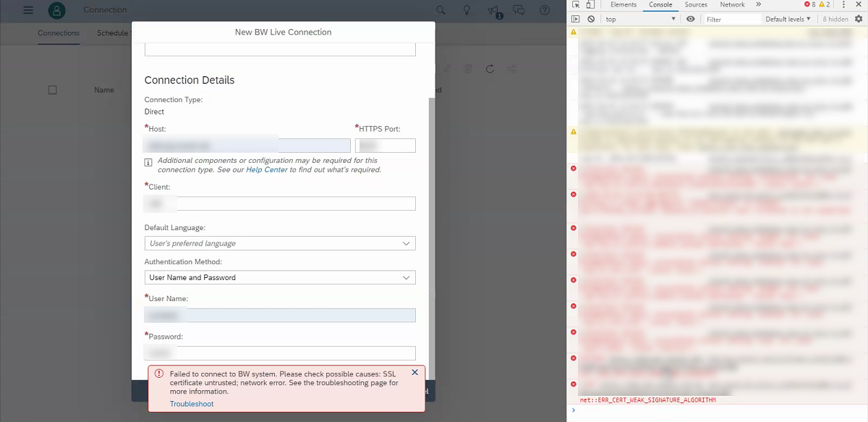Create live expression with the eye icon
Screen dimensions: 868x422
691,19
